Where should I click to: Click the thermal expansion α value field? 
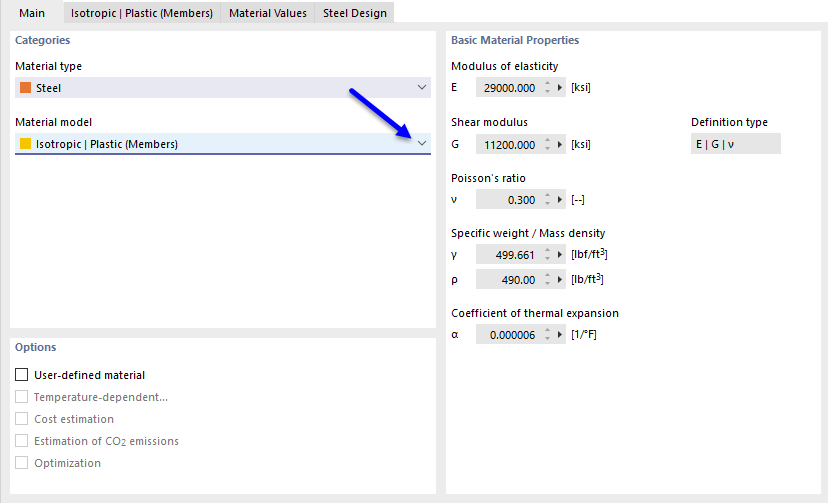(x=509, y=335)
